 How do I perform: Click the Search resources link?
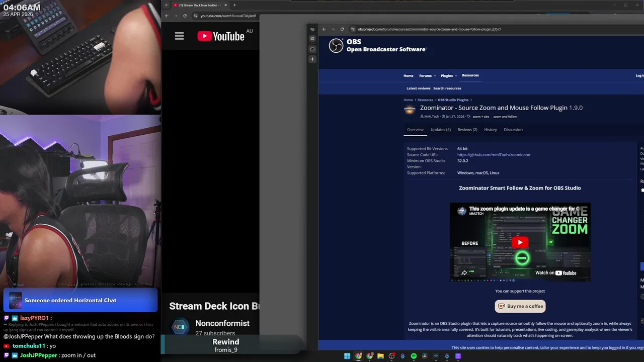point(447,88)
